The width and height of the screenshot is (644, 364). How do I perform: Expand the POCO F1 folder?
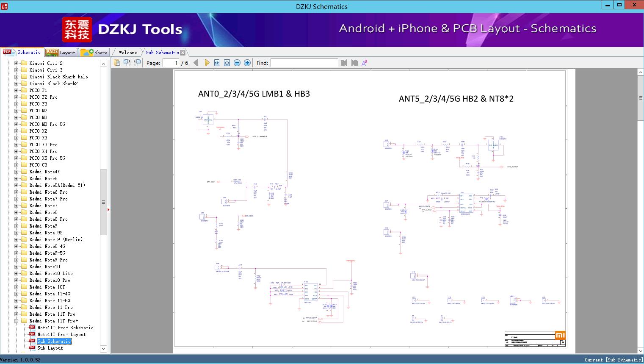(16, 90)
